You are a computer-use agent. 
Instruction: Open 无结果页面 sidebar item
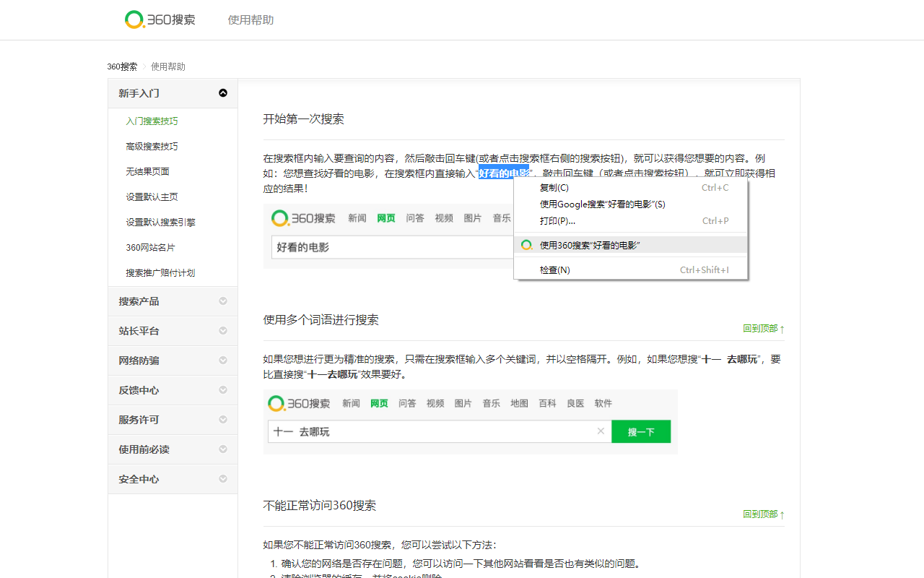pyautogui.click(x=147, y=172)
